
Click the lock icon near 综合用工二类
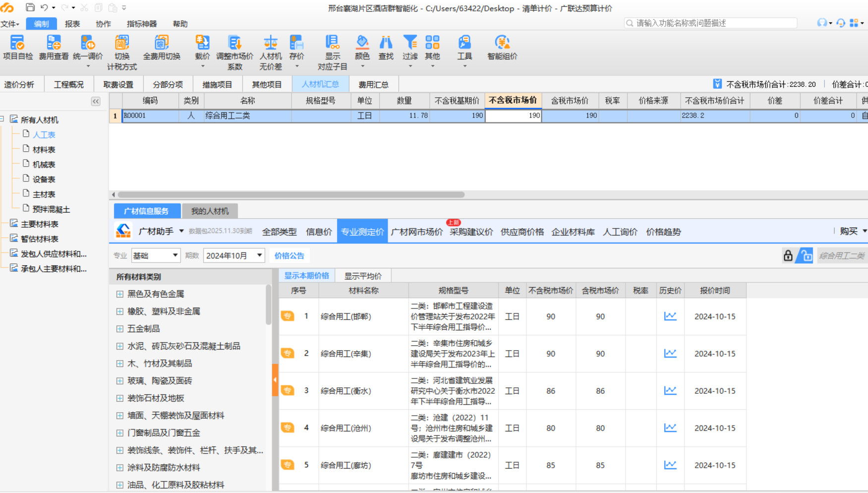(x=788, y=255)
